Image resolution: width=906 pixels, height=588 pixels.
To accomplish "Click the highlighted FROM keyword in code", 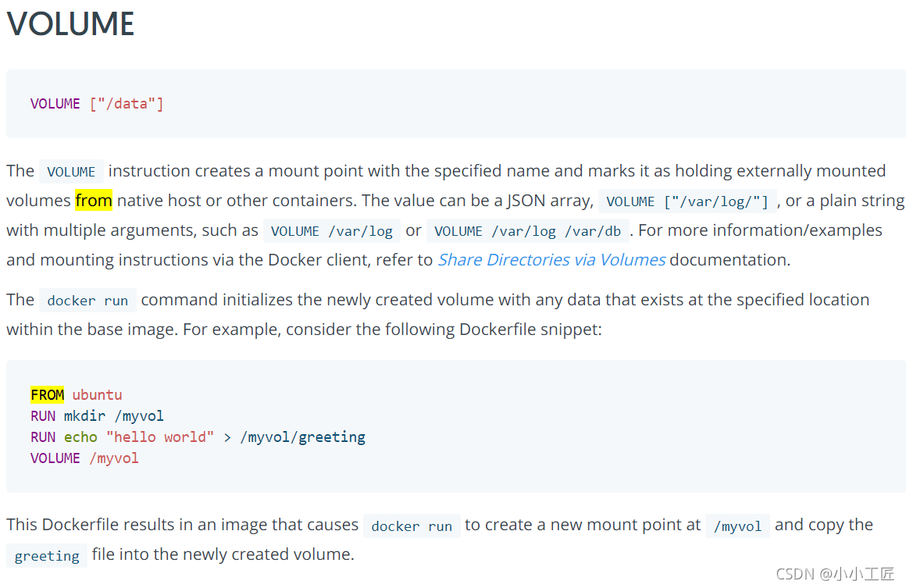I will [x=48, y=395].
